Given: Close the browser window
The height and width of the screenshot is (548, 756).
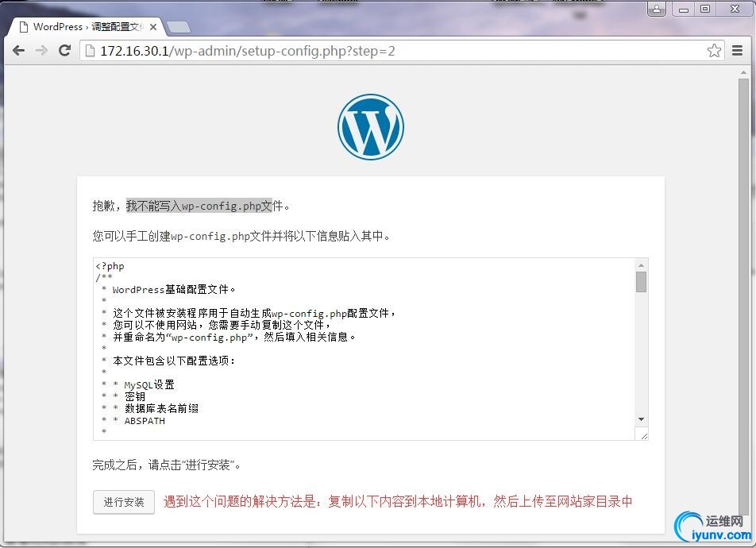Looking at the screenshot, I should click(x=735, y=9).
